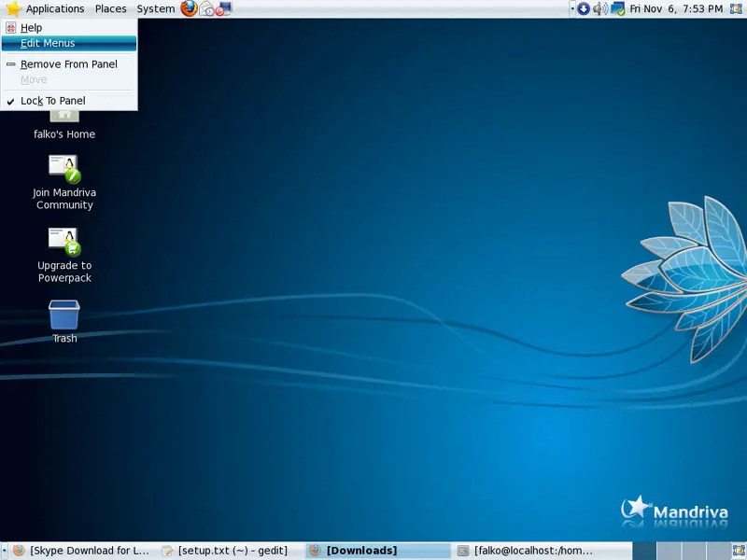The width and height of the screenshot is (747, 560).
Task: Open the network status icon with green check
Action: pyautogui.click(x=617, y=8)
